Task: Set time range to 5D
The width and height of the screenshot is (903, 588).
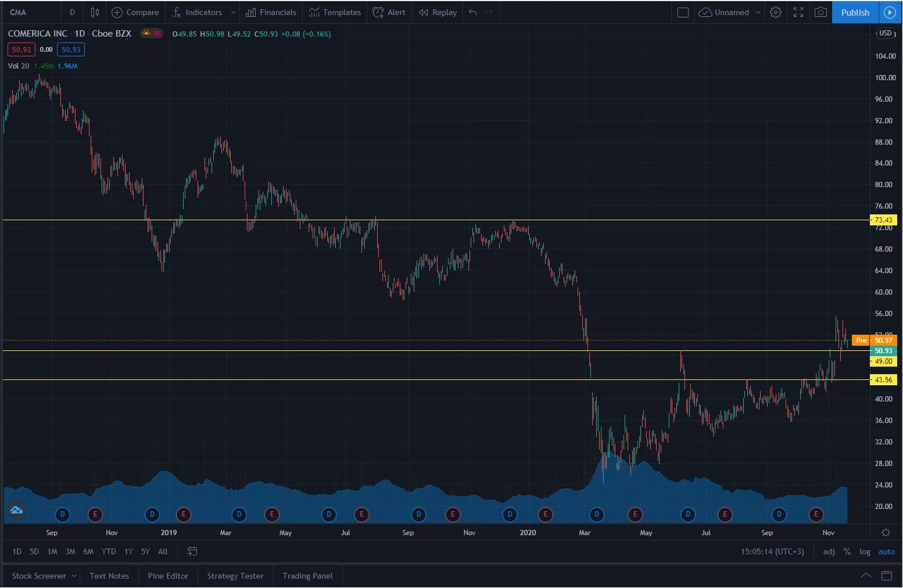Action: 34,551
